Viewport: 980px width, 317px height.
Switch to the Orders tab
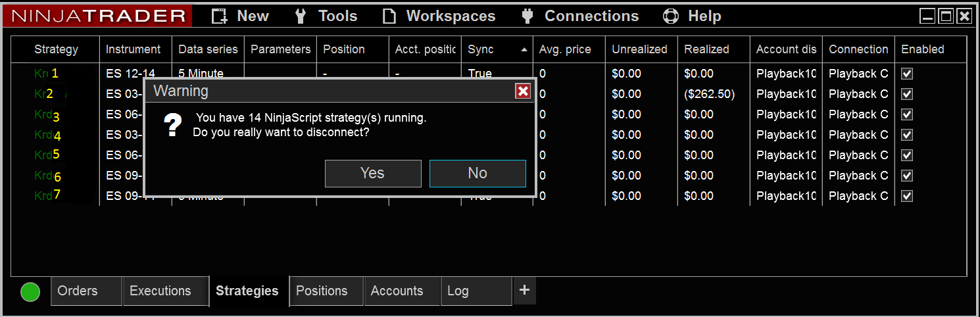[x=78, y=291]
